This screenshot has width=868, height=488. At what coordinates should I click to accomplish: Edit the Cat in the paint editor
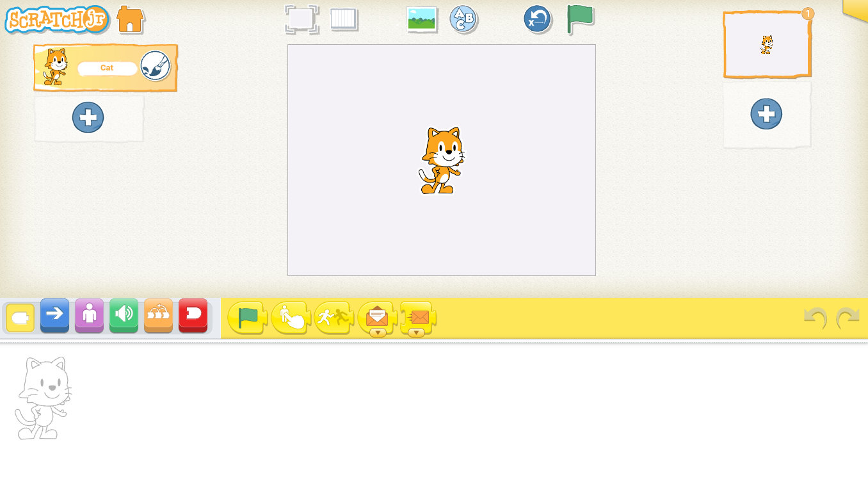click(156, 67)
